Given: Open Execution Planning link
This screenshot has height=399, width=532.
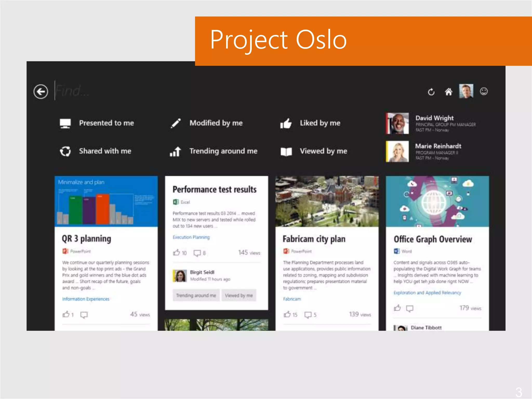Looking at the screenshot, I should coord(191,237).
